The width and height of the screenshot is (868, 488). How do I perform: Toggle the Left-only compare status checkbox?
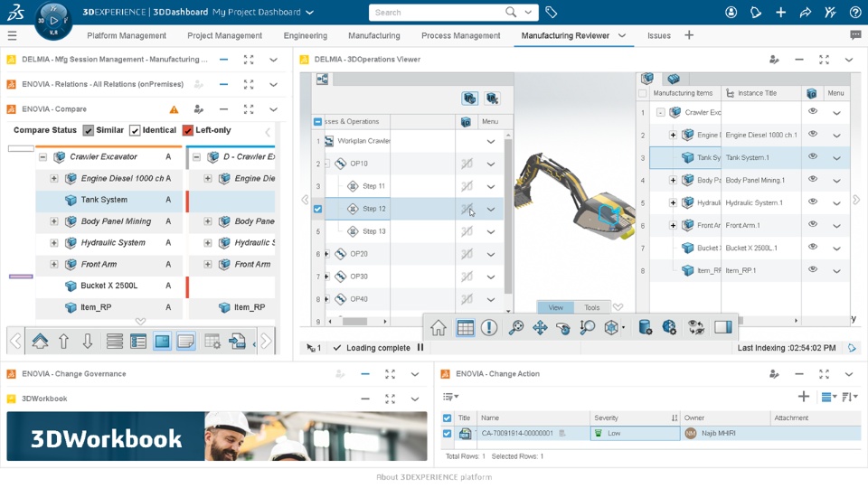click(x=188, y=130)
